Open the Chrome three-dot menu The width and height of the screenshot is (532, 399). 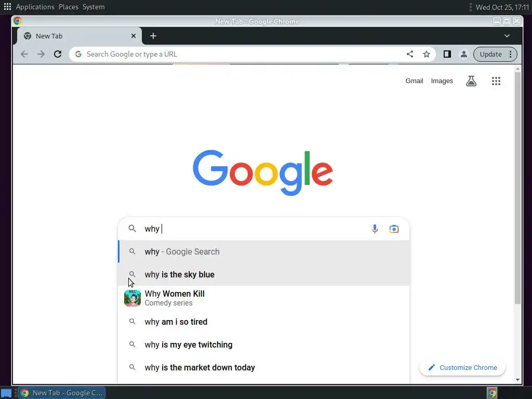(x=510, y=54)
